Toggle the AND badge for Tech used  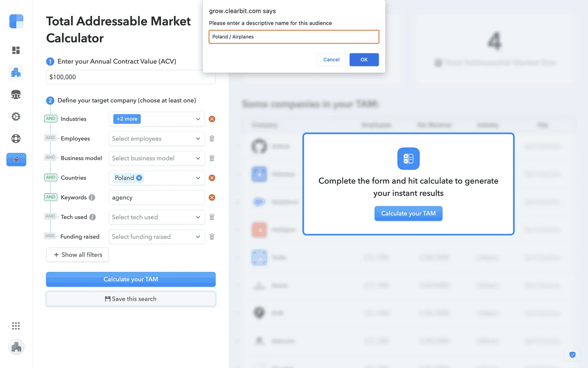pos(50,217)
